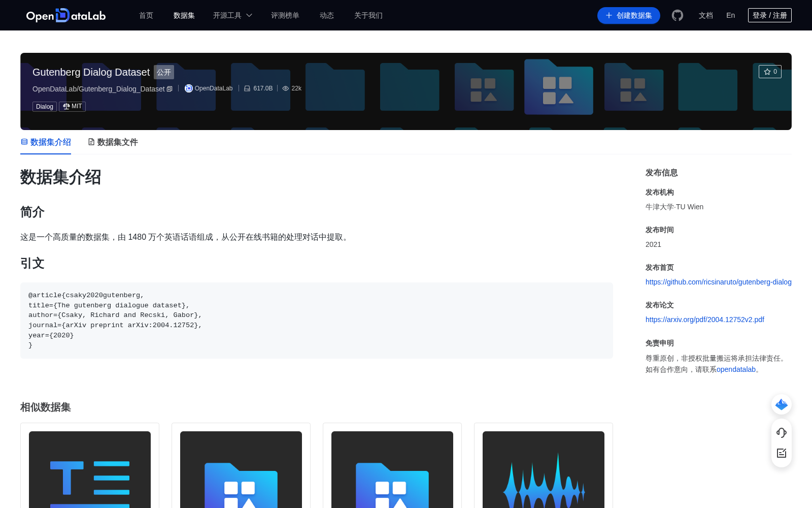The width and height of the screenshot is (812, 508).
Task: Click the 617.0B storage size icon
Action: pos(247,88)
